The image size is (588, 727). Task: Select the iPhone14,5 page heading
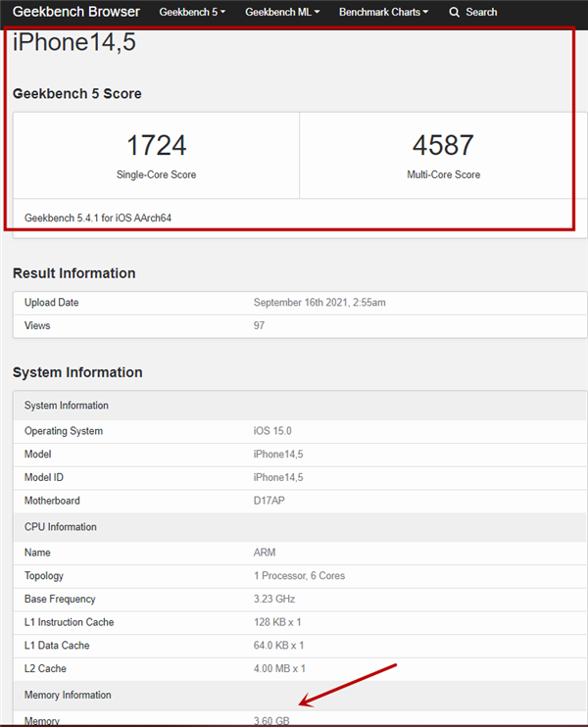tap(74, 42)
